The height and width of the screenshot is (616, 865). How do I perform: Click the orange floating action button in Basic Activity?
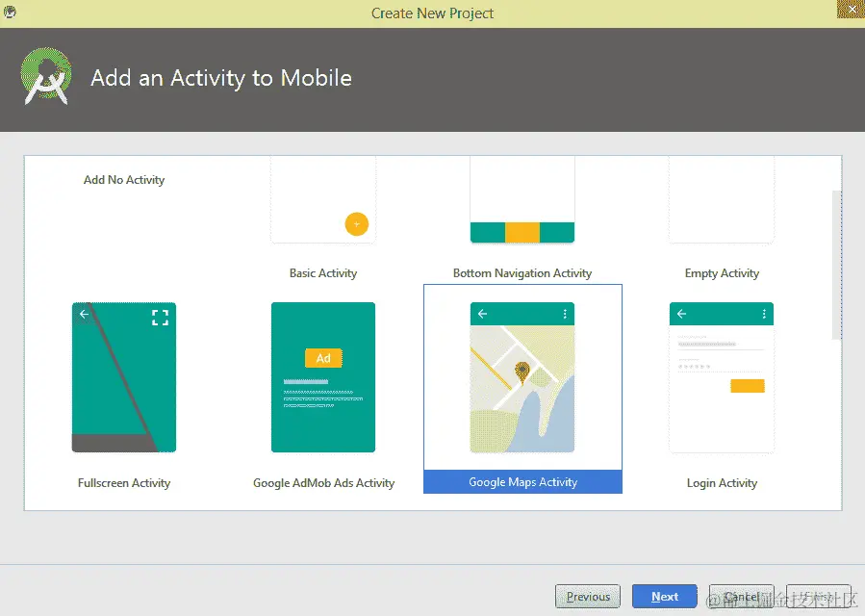[357, 224]
